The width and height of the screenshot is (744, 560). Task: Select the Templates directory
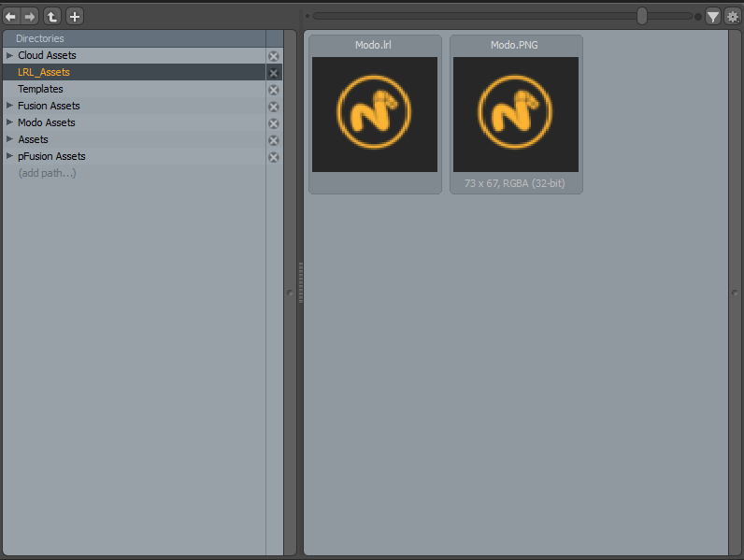pos(40,89)
